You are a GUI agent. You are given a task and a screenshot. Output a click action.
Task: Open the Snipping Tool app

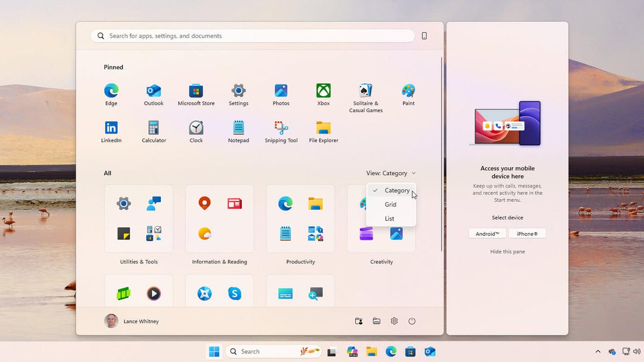(x=281, y=128)
